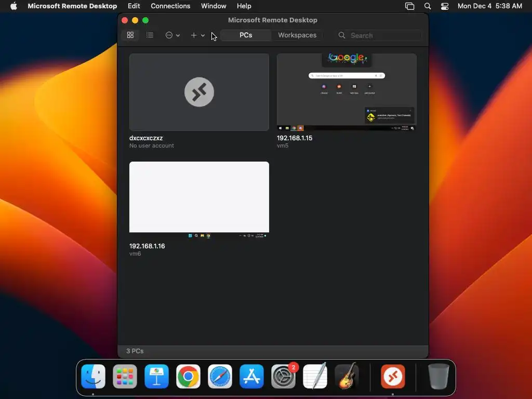Expand chevron next to ellipsis actions
Viewport: 532px width, 399px height.
[x=178, y=35]
